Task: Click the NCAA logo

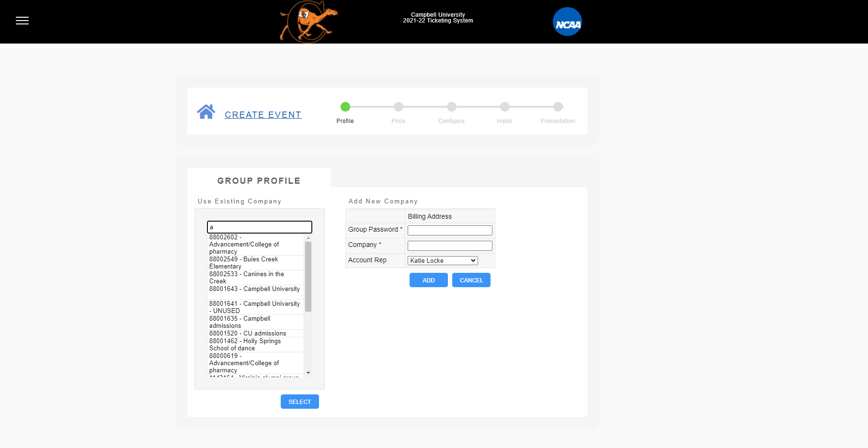Action: tap(567, 22)
